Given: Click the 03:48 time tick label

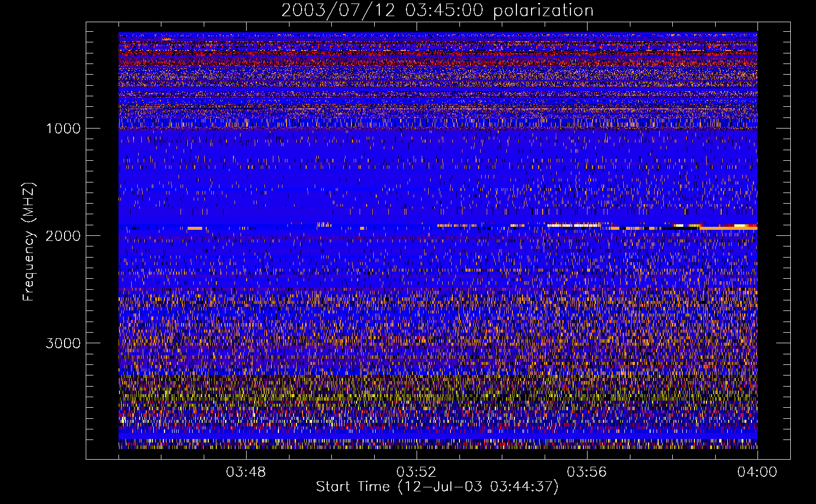Looking at the screenshot, I should pyautogui.click(x=246, y=472).
